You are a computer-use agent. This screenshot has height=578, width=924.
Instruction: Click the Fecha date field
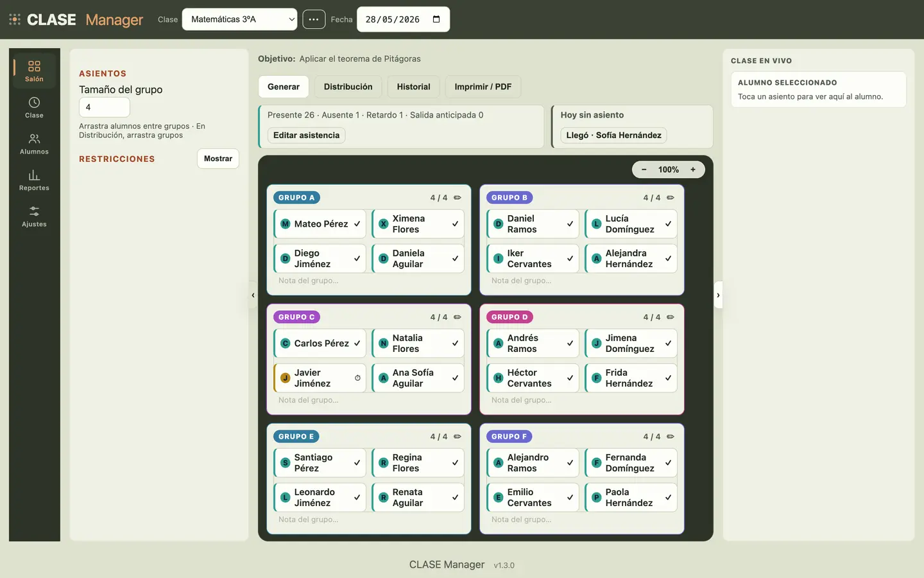tap(403, 19)
